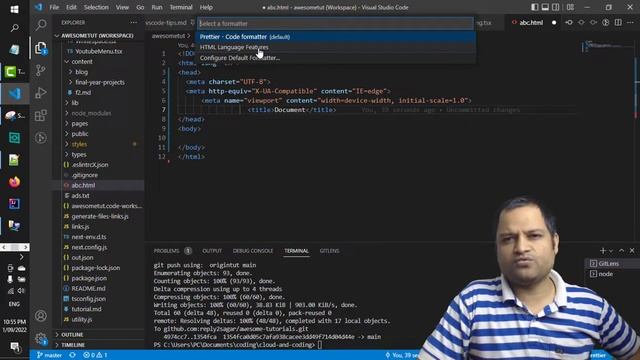Expand the blog folder
The height and width of the screenshot is (360, 640).
98,72
